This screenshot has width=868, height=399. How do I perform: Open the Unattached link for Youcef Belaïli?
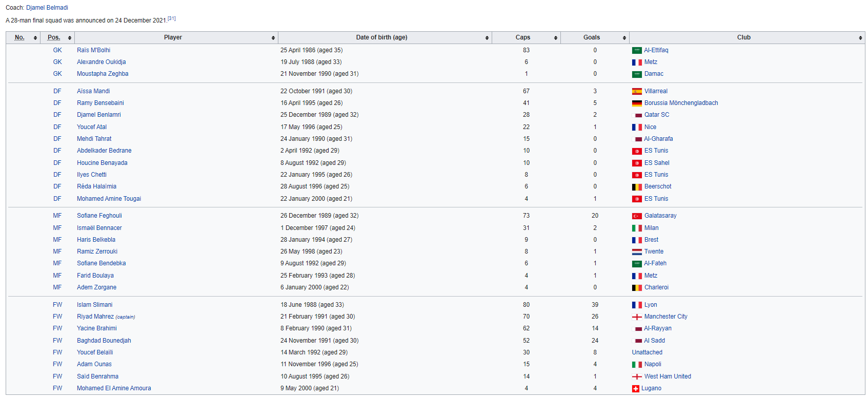pyautogui.click(x=647, y=352)
